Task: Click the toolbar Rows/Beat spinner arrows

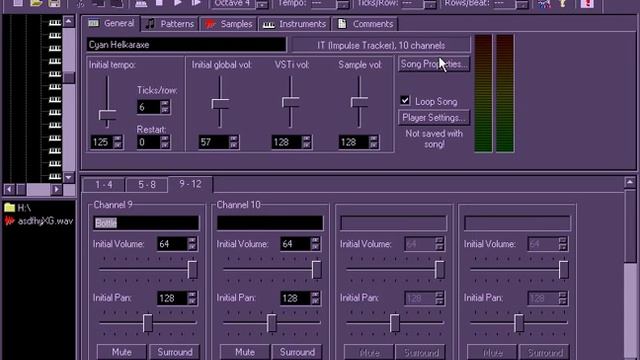Action: [x=522, y=4]
